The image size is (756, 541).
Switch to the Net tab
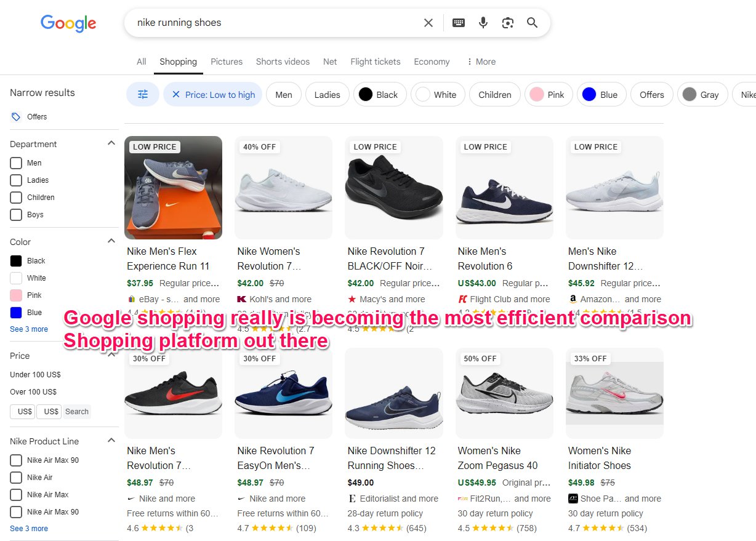[x=330, y=62]
